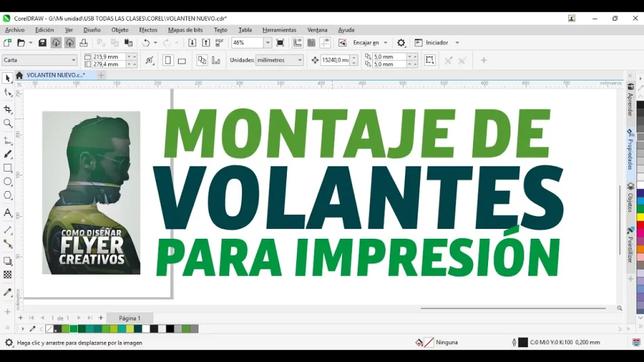Switch to the Página 1 tab
644x362 pixels.
130,318
